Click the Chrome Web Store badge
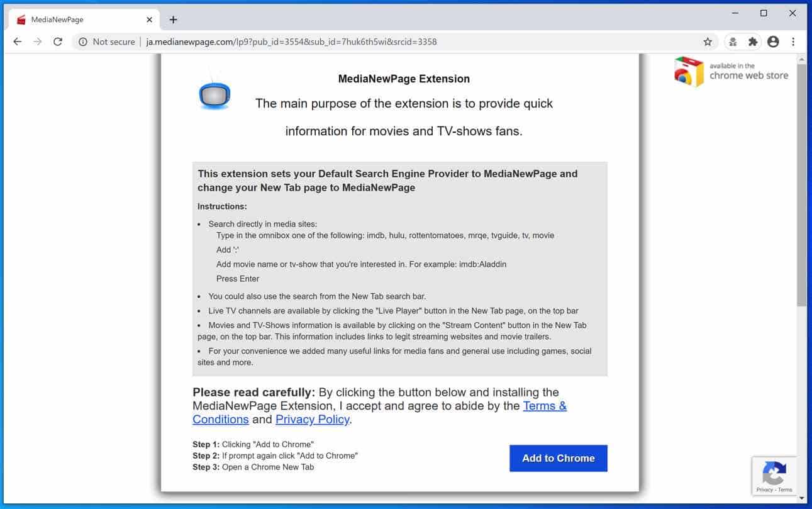812x509 pixels. 731,71
